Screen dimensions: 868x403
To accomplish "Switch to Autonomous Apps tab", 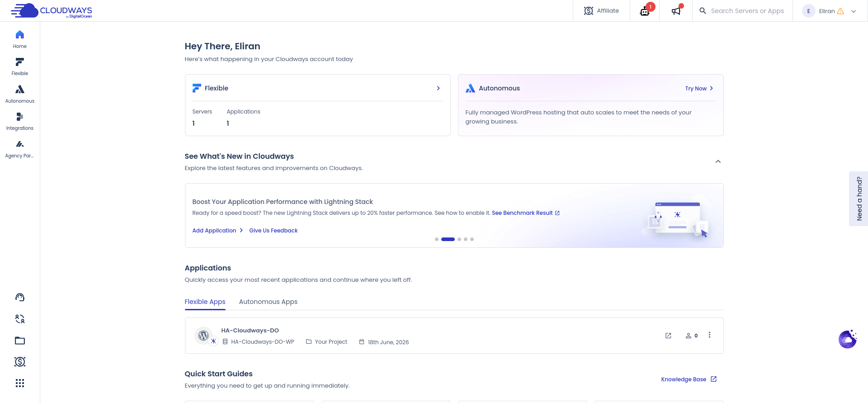I will [x=268, y=302].
